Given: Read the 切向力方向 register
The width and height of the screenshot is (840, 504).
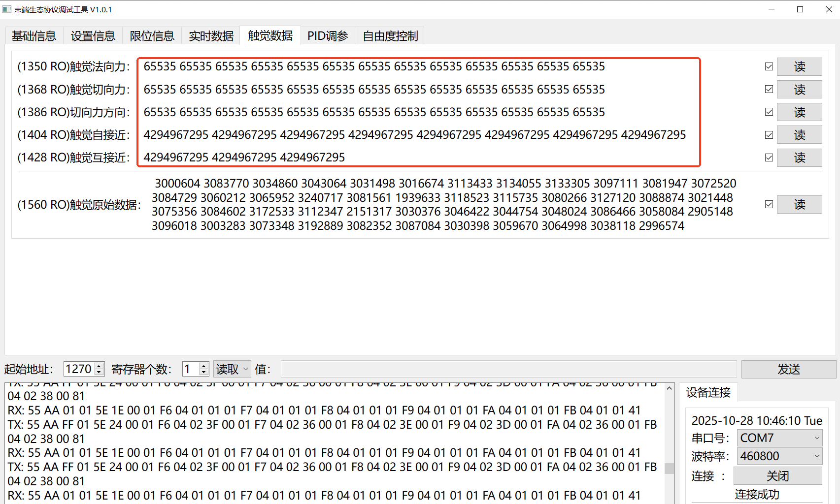Looking at the screenshot, I should pyautogui.click(x=799, y=112).
